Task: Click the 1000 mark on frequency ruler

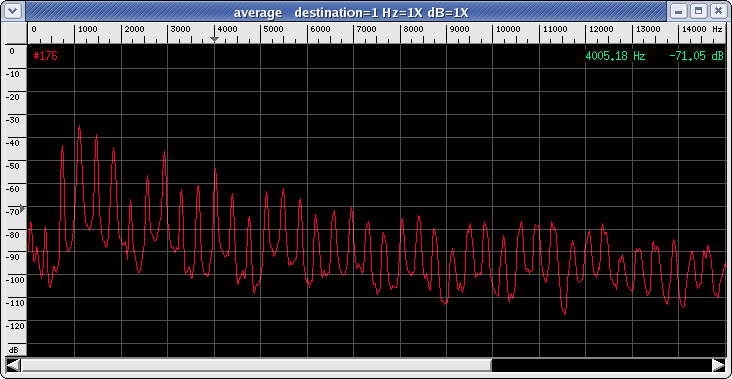Action: tap(88, 29)
